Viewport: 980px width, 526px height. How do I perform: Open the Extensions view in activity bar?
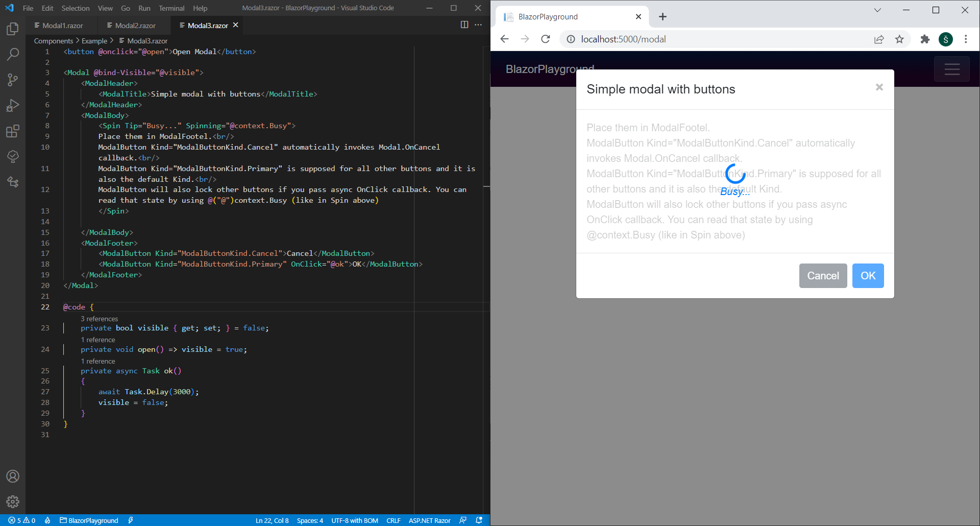click(13, 131)
